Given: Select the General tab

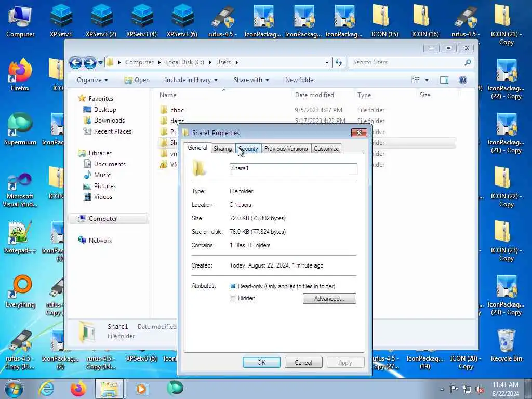Looking at the screenshot, I should point(197,148).
